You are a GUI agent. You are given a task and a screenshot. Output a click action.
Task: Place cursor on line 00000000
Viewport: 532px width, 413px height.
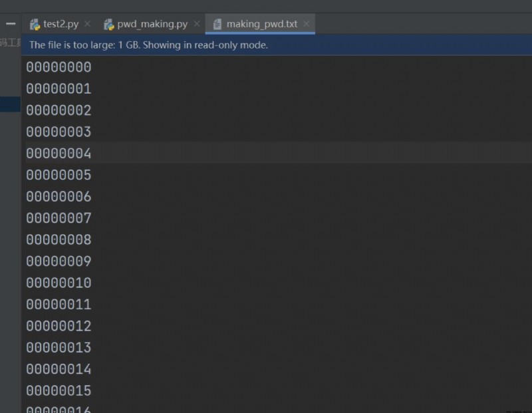coord(59,67)
